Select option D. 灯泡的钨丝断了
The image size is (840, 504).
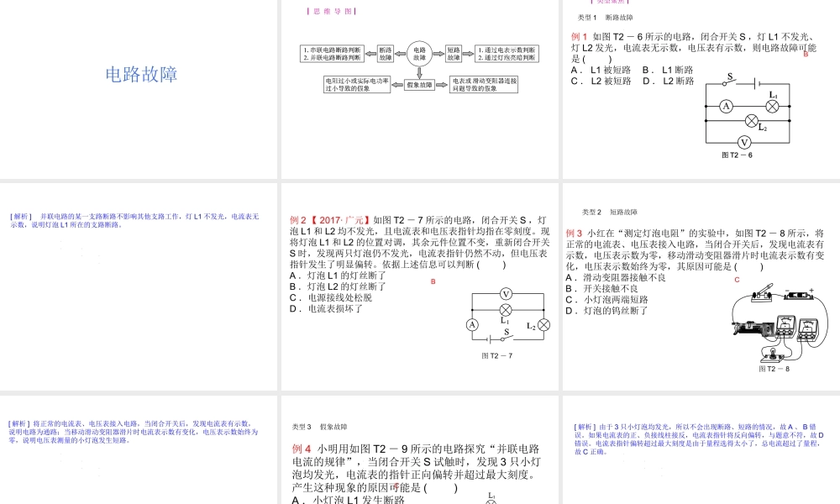pyautogui.click(x=607, y=311)
